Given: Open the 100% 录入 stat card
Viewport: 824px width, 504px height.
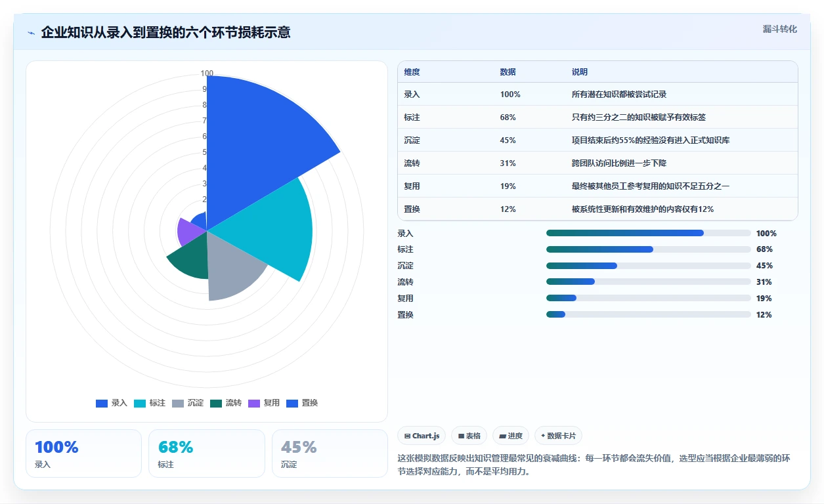Looking at the screenshot, I should pos(83,453).
